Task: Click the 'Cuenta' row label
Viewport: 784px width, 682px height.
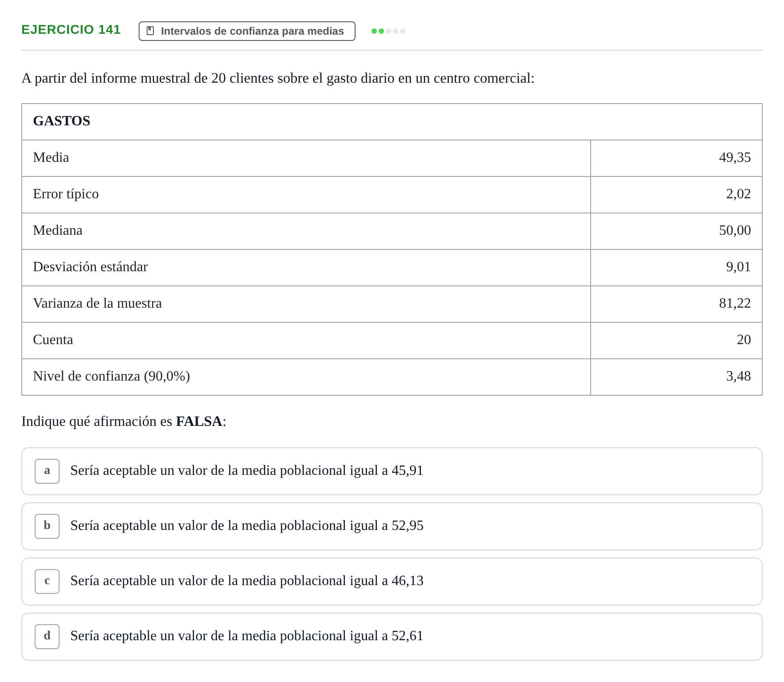Action: (53, 340)
